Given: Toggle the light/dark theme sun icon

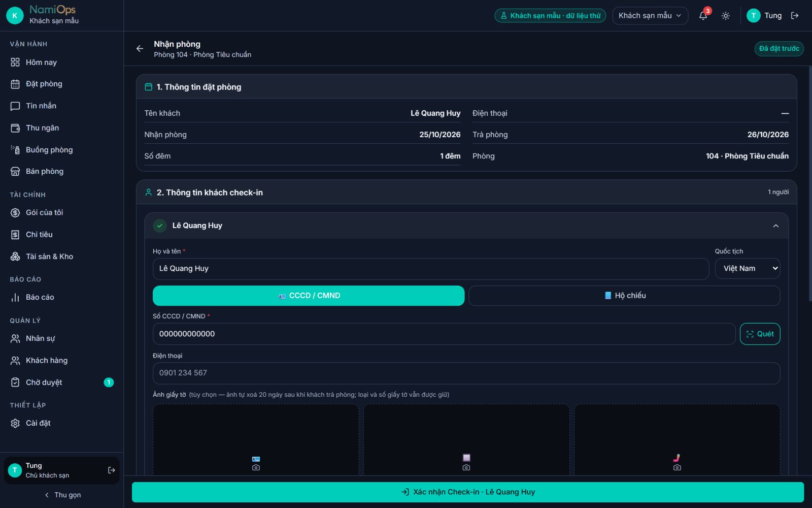Looking at the screenshot, I should 726,16.
